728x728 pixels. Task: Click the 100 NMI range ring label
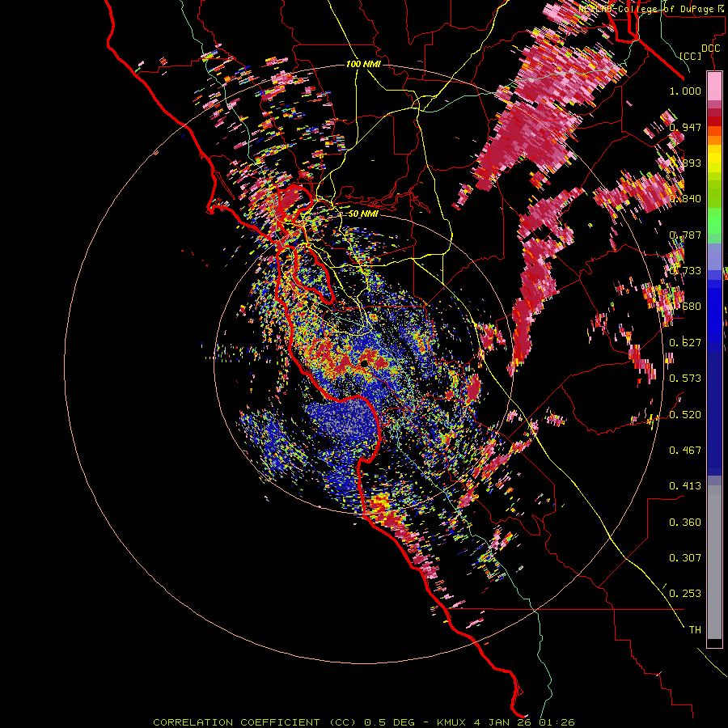(x=363, y=64)
